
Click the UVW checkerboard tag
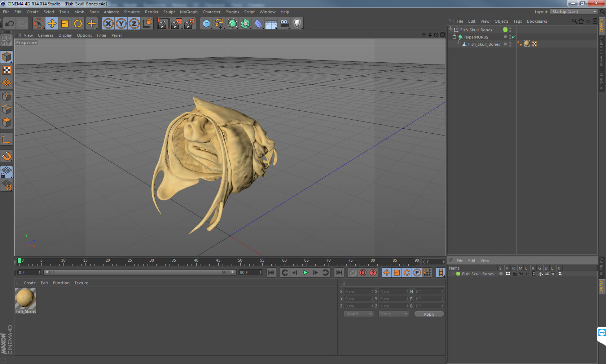[x=534, y=44]
